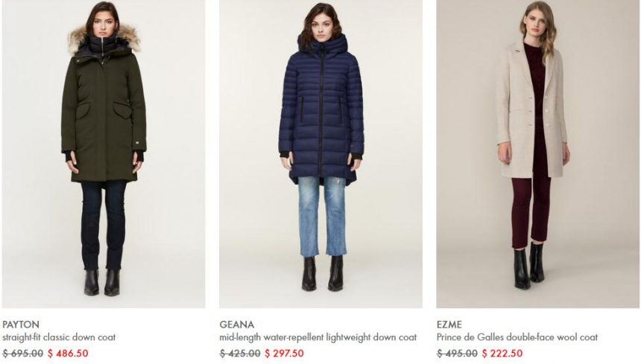This screenshot has height=364, width=641.
Task: Click the crossed-out $695.00 original price
Action: (23, 353)
